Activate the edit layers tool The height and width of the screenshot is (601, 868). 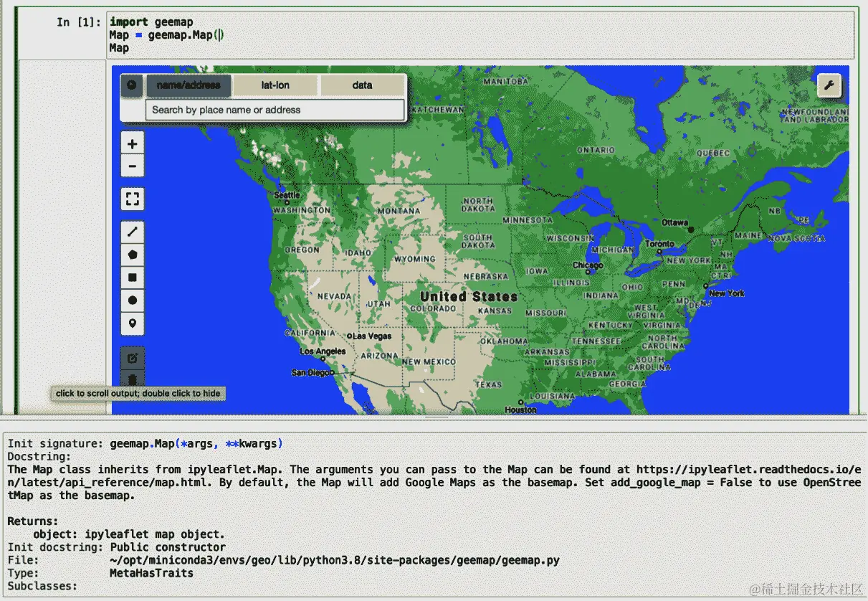point(132,357)
